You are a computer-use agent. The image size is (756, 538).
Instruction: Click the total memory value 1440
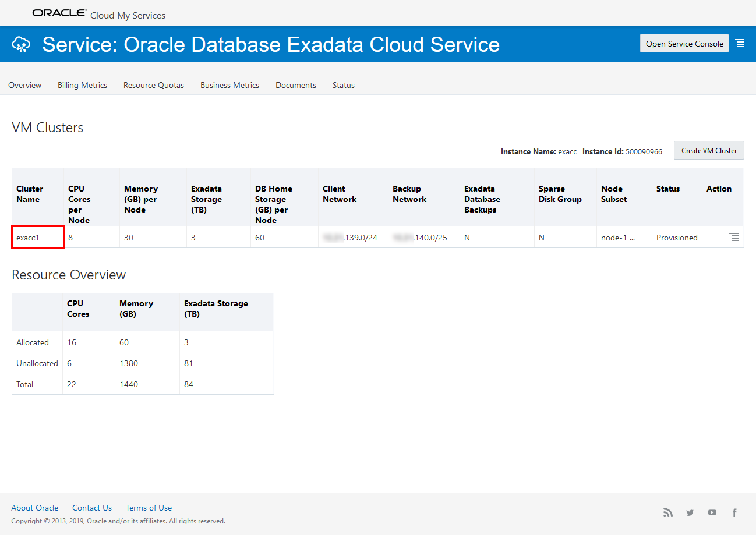(x=129, y=384)
